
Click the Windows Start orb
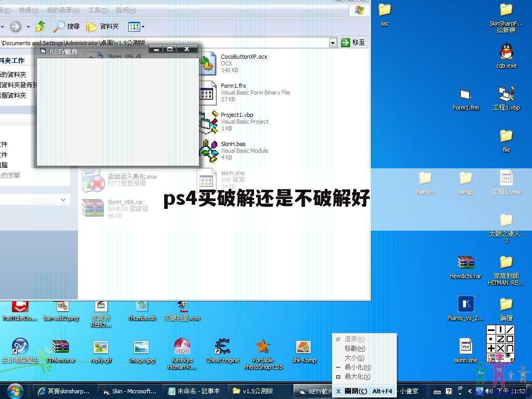pos(15,391)
